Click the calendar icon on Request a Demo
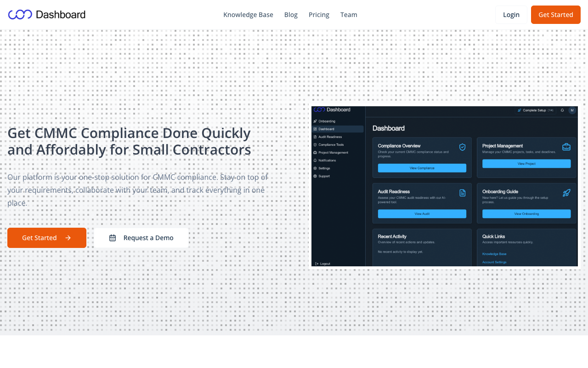This screenshot has width=588, height=368. pos(112,238)
